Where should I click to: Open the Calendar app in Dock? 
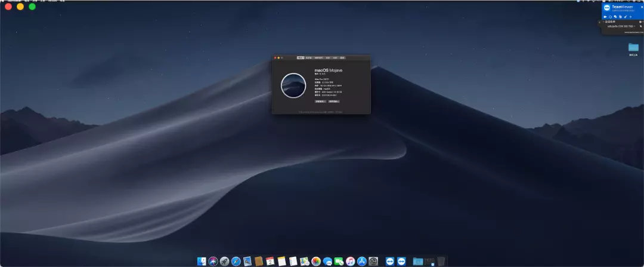click(270, 261)
